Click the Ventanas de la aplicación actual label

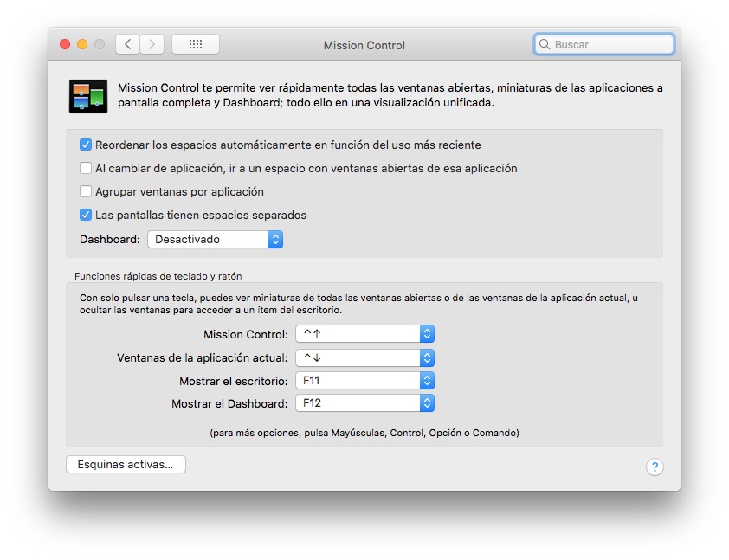coord(203,357)
